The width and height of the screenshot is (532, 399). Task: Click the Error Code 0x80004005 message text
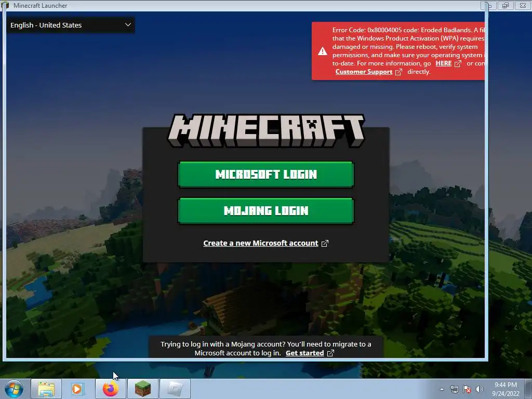click(x=408, y=51)
